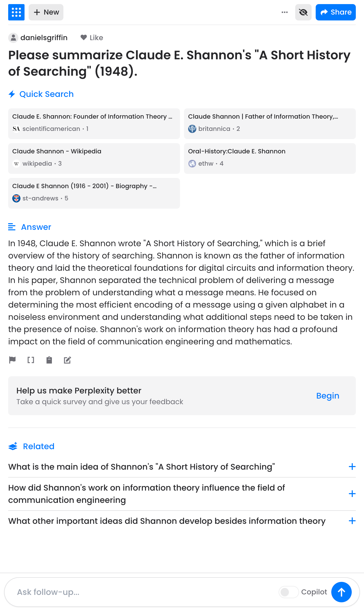The width and height of the screenshot is (364, 611).
Task: Expand the other important ideas question
Action: tap(352, 521)
